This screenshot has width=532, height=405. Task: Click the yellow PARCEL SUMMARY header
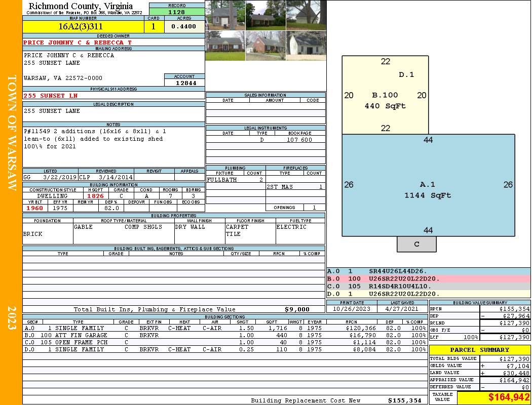click(x=480, y=350)
